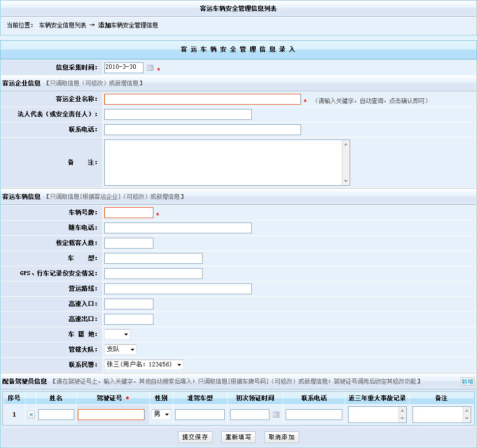Select the 驾驶证号 input in driver row
The image size is (477, 448).
coord(111,415)
